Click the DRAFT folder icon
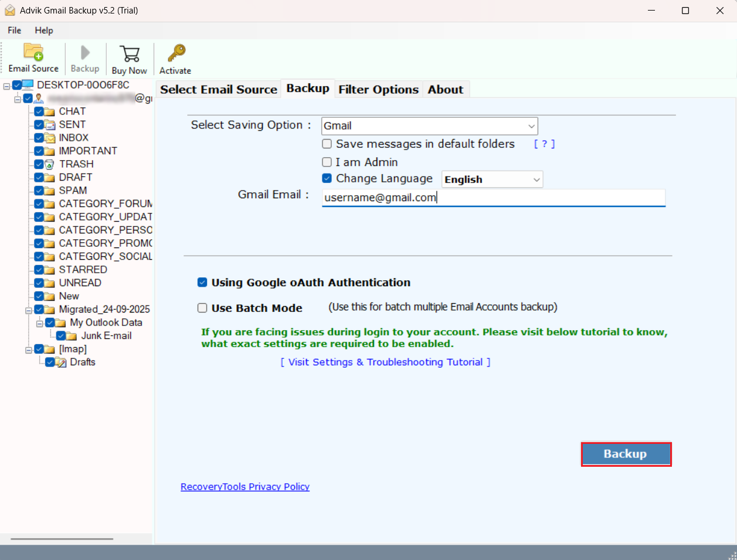 50,178
